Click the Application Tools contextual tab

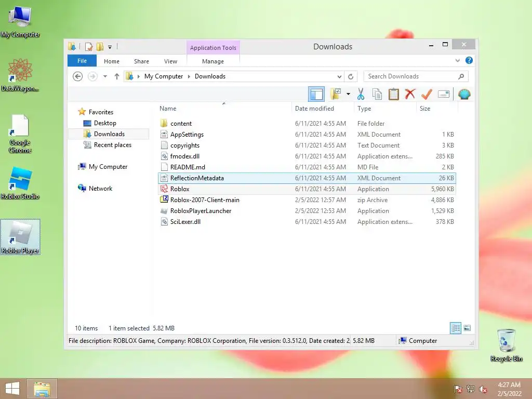pos(213,48)
